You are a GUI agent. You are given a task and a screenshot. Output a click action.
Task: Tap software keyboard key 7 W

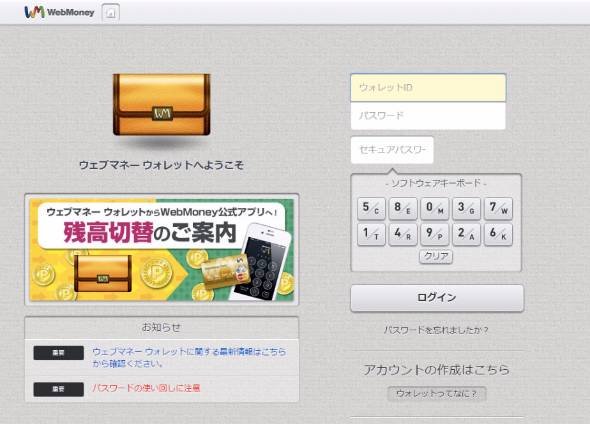pyautogui.click(x=498, y=208)
